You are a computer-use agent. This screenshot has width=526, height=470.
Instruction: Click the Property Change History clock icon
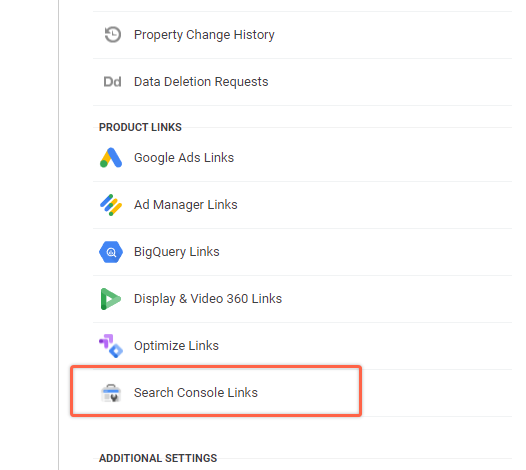click(112, 35)
